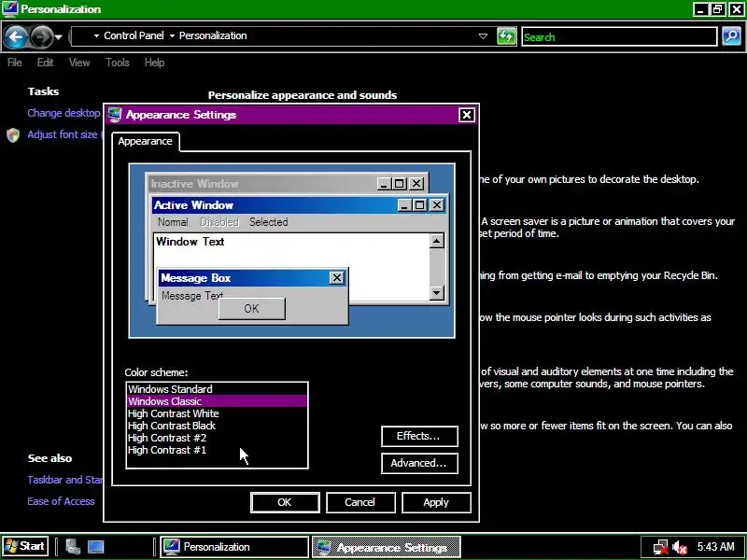
Task: Open the File menu
Action: [x=15, y=63]
